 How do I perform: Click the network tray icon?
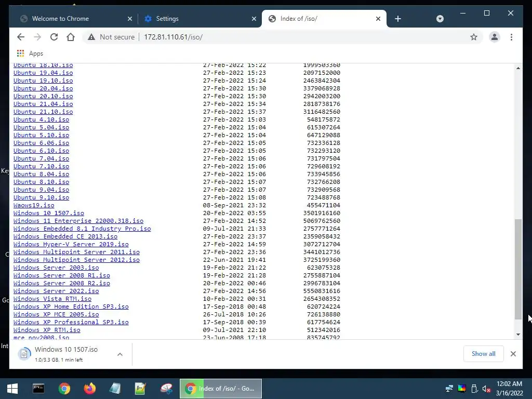449,389
